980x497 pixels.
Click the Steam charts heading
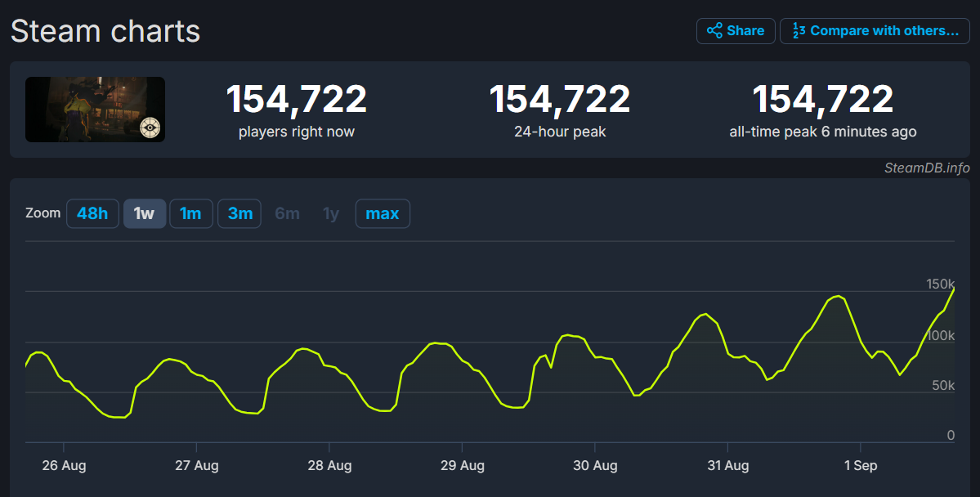(105, 31)
